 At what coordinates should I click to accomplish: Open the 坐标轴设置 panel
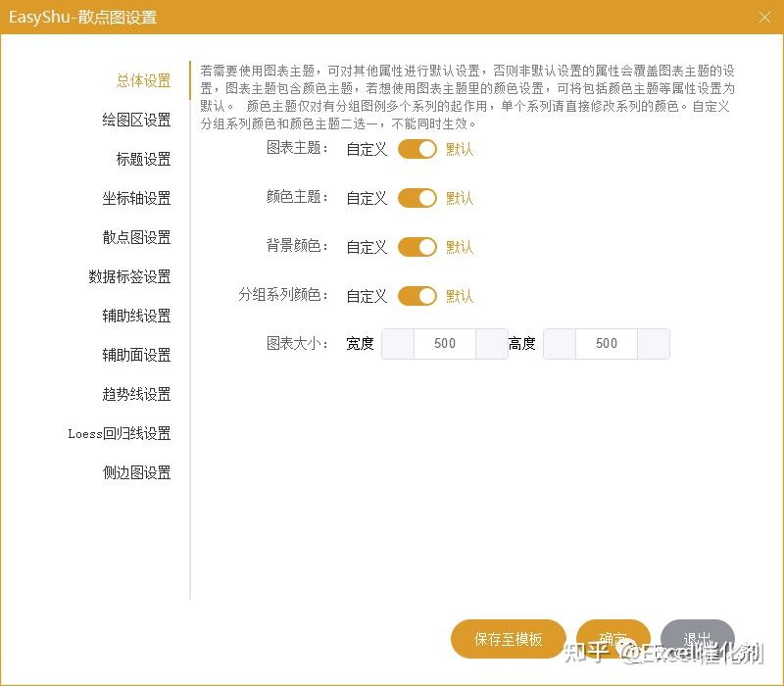[x=139, y=198]
